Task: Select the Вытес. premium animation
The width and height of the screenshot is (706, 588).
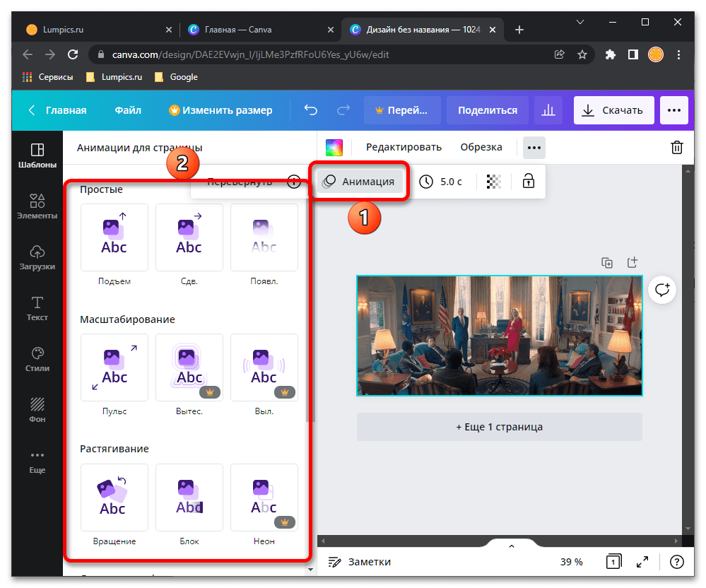Action: point(189,367)
